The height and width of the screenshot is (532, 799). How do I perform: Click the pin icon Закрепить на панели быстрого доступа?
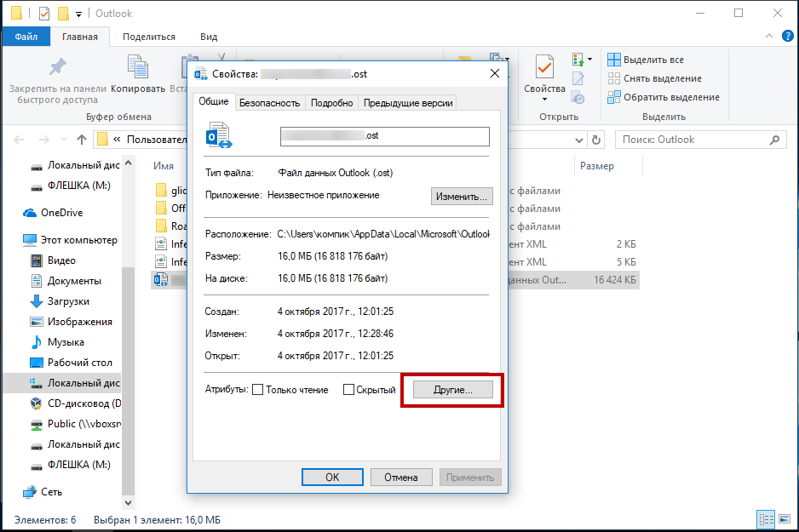[x=57, y=66]
